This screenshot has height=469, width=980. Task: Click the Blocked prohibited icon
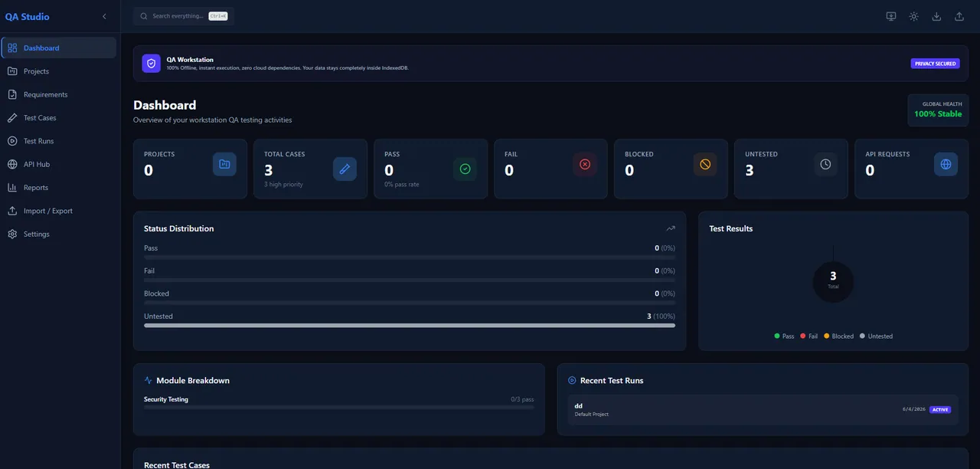pos(705,164)
